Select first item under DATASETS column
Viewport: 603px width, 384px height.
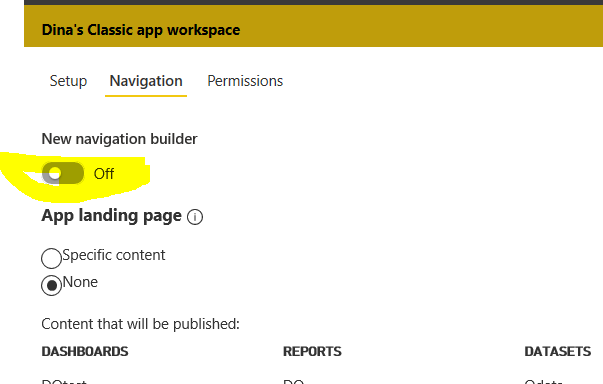[543, 381]
